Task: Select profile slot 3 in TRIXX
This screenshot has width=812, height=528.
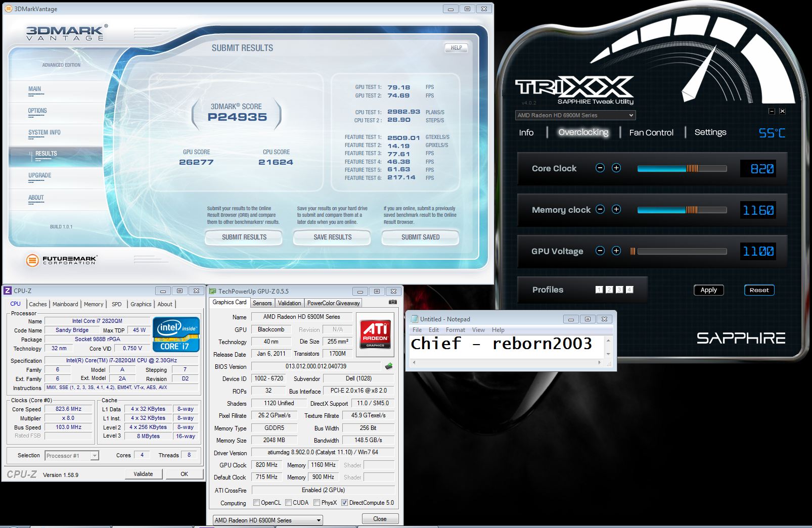Action: pos(619,290)
